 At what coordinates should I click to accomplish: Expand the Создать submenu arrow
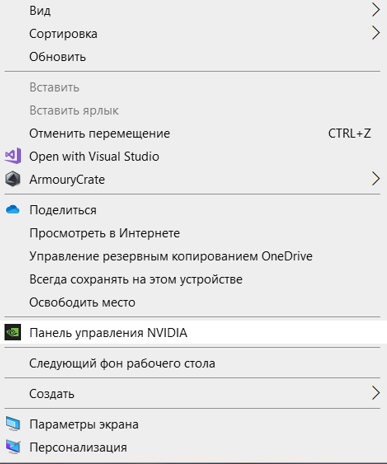pyautogui.click(x=376, y=393)
